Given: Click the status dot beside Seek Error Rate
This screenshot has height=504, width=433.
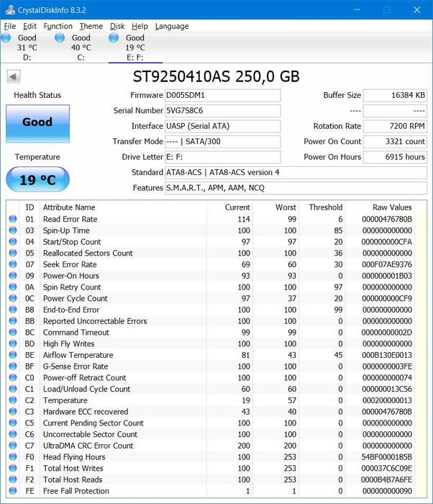Looking at the screenshot, I should click(x=13, y=264).
